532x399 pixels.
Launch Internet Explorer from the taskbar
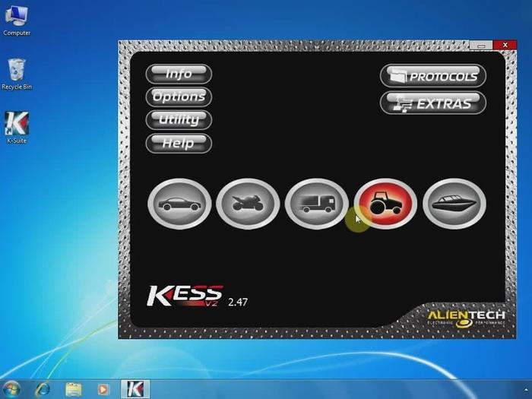(x=44, y=389)
